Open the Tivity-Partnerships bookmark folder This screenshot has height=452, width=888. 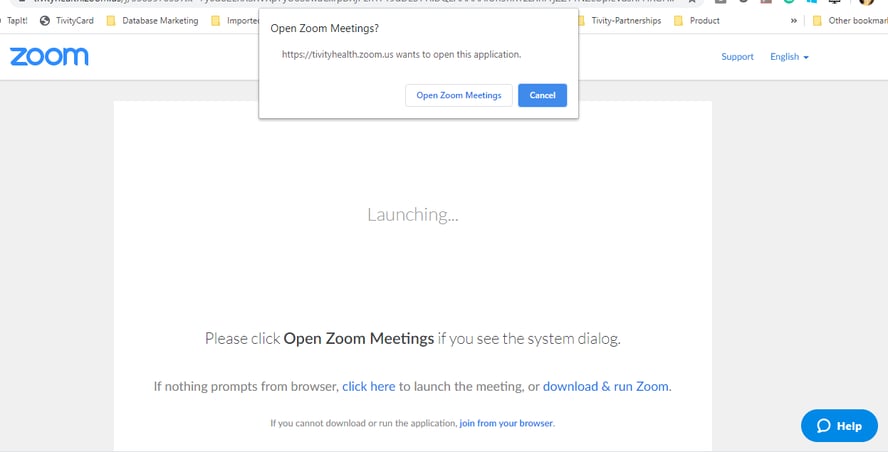619,21
